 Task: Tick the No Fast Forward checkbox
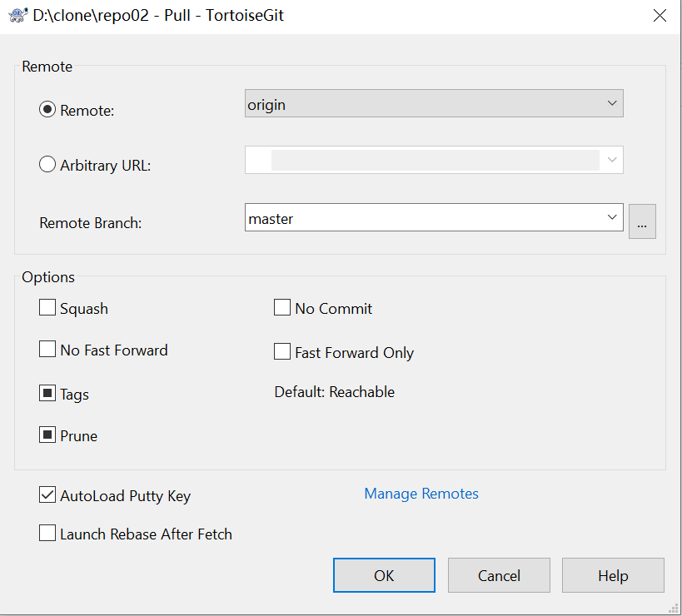point(47,349)
